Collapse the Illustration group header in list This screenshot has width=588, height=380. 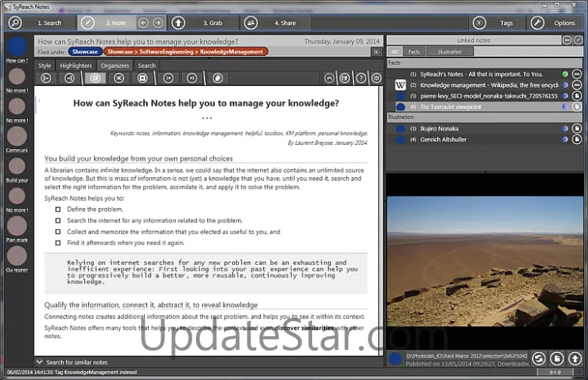click(401, 118)
